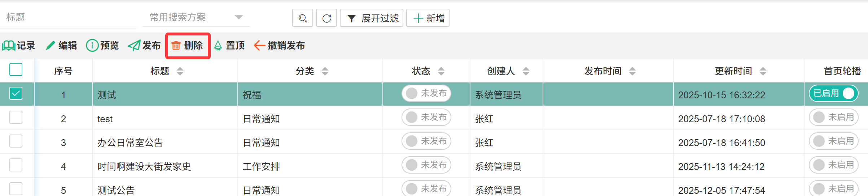
Task: Click the 发布 (publish) paper plane button
Action: pyautogui.click(x=144, y=46)
